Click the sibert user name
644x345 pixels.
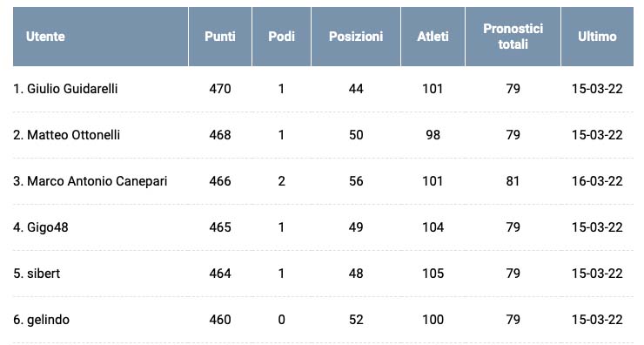point(44,274)
